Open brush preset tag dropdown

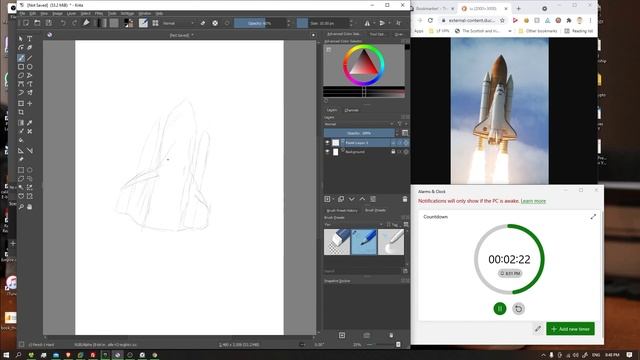pos(354,224)
